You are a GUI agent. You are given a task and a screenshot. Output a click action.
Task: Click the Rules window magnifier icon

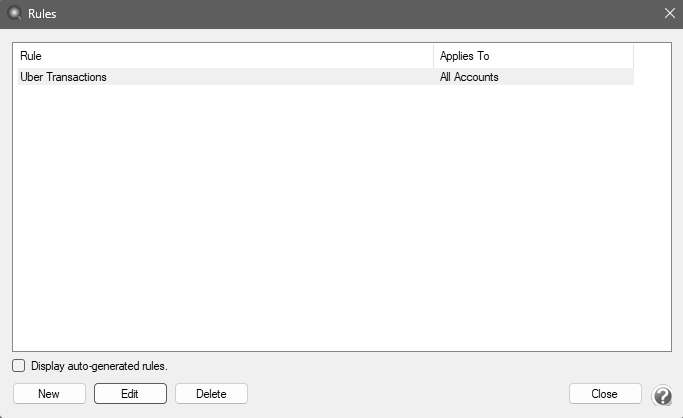click(14, 14)
